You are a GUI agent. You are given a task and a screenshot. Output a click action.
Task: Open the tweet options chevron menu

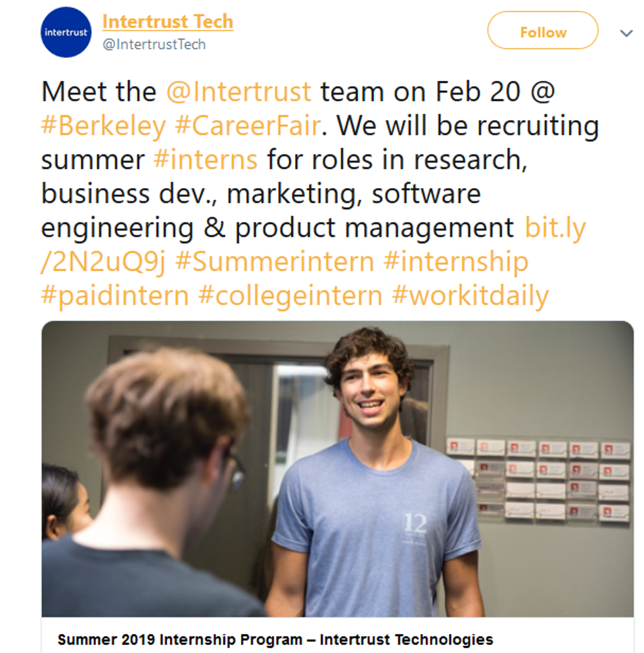click(x=626, y=33)
